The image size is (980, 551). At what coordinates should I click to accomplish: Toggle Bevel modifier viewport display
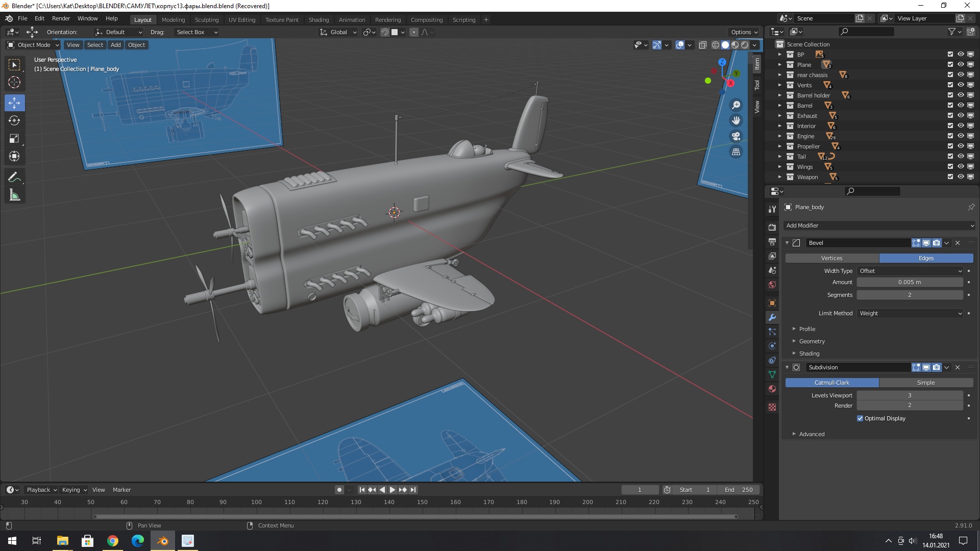pyautogui.click(x=926, y=243)
